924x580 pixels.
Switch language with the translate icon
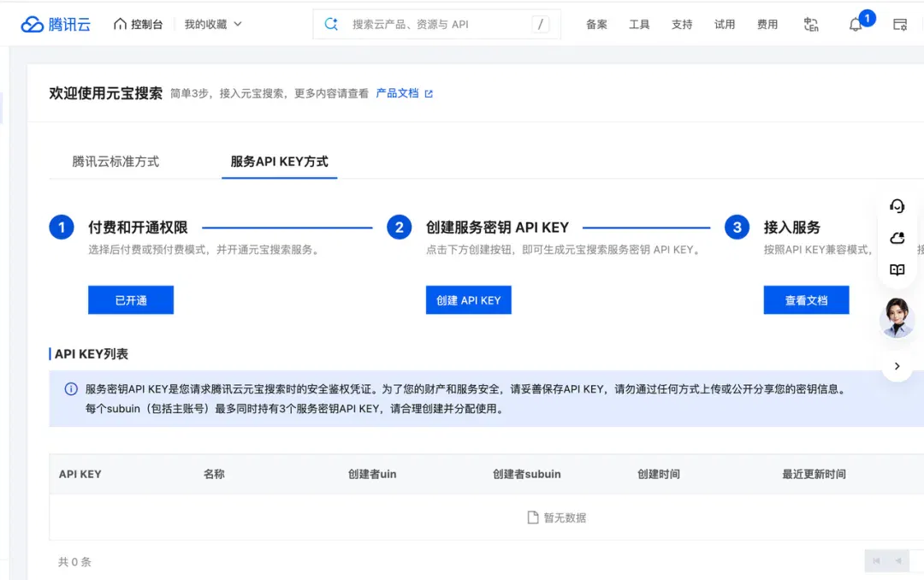pyautogui.click(x=811, y=24)
